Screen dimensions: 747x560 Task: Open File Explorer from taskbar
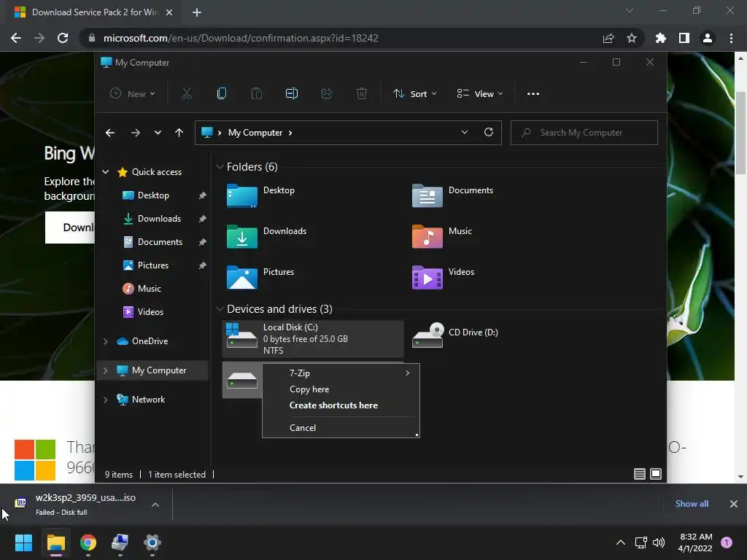55,542
